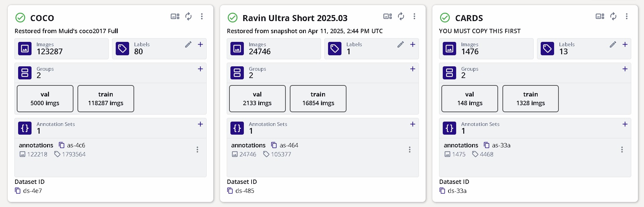Refresh the Ravin Ultra Short 2025.03 dataset

(401, 16)
